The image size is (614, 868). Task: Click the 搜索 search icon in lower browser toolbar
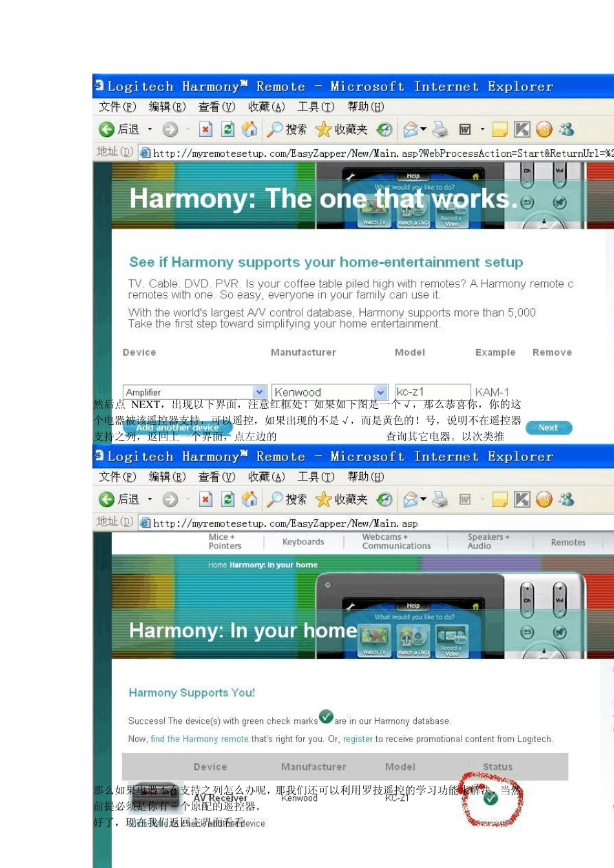coord(275,499)
